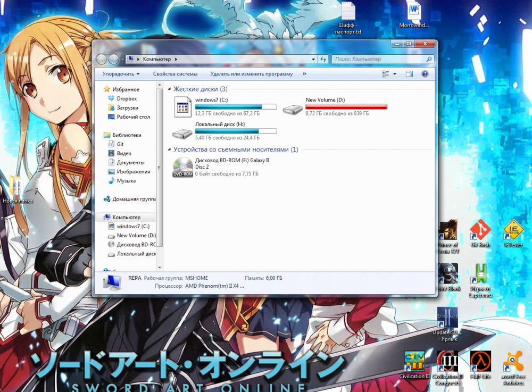Open the view options dropdown arrow
532x392 pixels.
[395, 73]
